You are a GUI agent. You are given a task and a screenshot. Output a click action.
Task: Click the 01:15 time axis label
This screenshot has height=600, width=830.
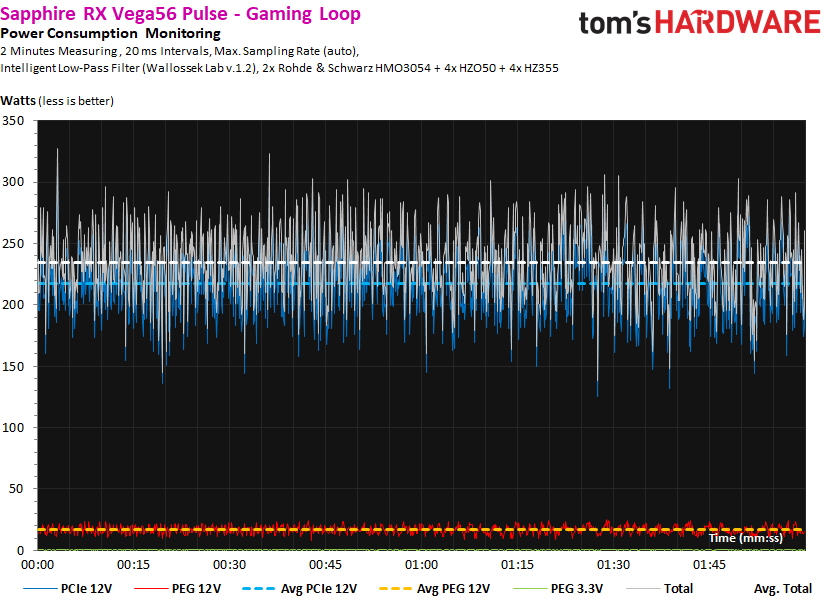[517, 565]
